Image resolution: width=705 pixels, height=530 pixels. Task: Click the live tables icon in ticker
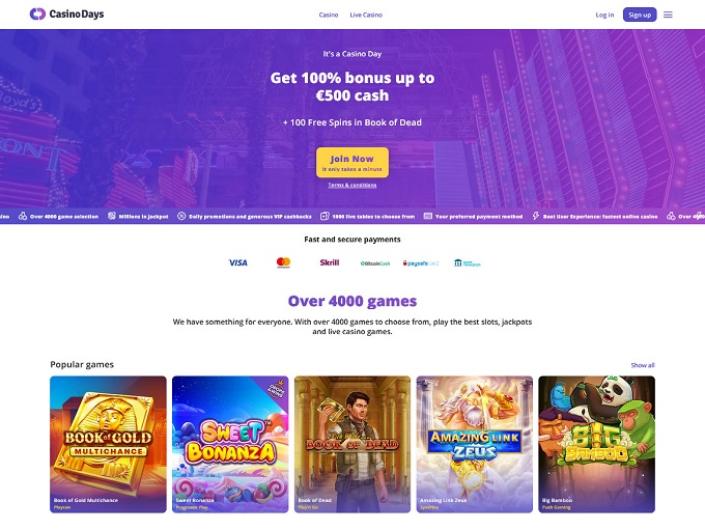click(x=324, y=216)
